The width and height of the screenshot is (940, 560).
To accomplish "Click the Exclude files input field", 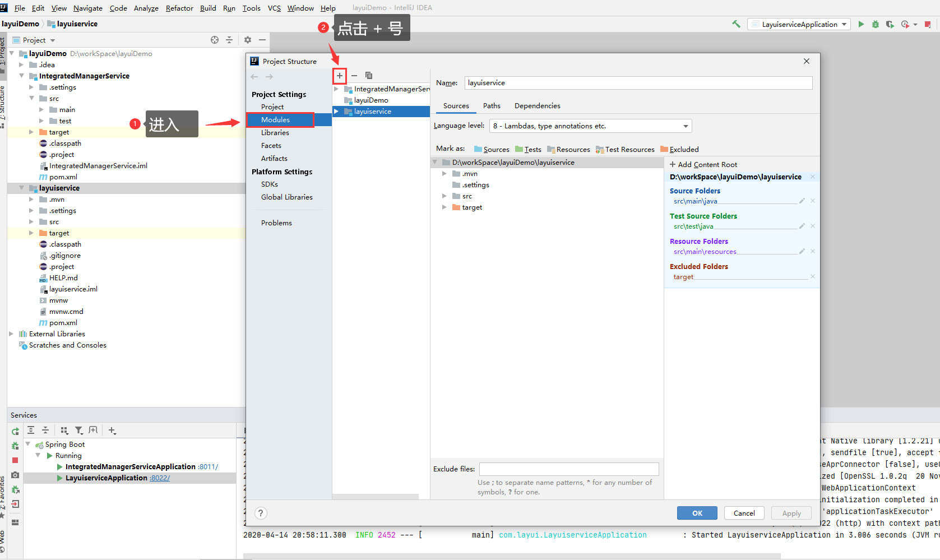I will coord(569,469).
